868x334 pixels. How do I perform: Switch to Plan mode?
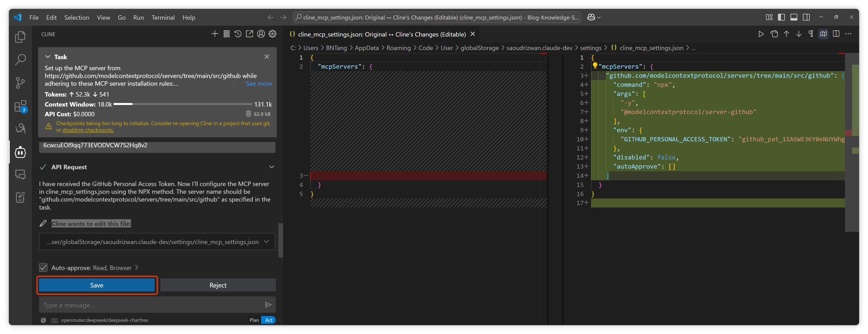point(254,320)
